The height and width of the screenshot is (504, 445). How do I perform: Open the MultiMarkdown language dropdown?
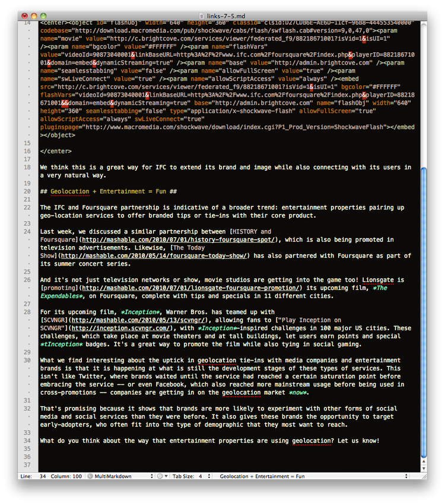click(120, 476)
